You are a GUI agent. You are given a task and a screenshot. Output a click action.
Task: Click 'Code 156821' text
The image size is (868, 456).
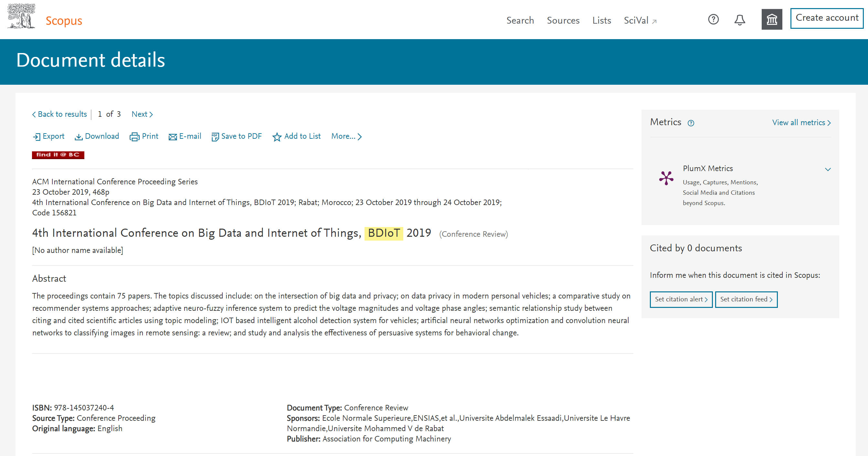54,213
